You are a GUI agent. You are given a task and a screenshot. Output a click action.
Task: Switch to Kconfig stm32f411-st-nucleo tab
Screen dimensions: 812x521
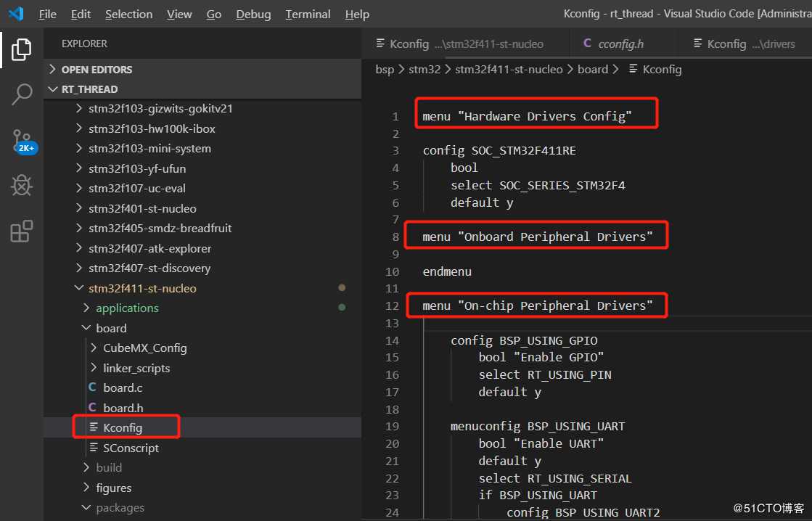465,44
